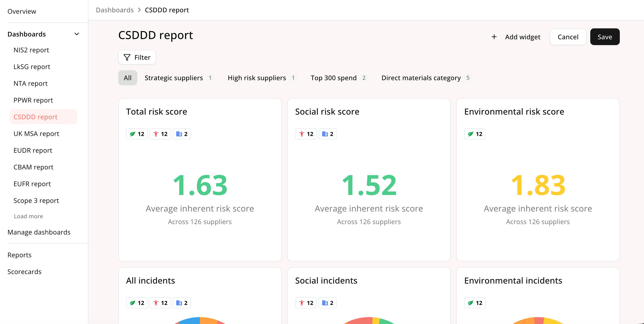Screen dimensions: 644x324
Task: Click the leaf badge in All incidents card
Action: coord(137,303)
